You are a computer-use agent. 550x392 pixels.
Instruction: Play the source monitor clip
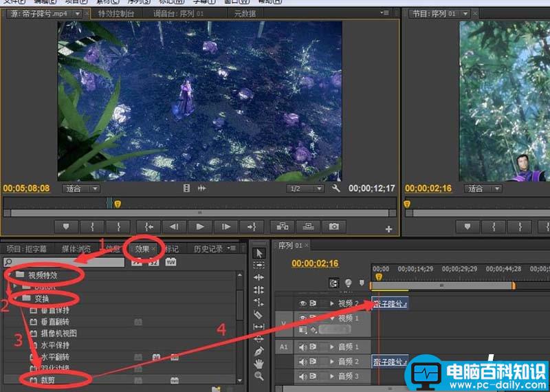(x=200, y=227)
